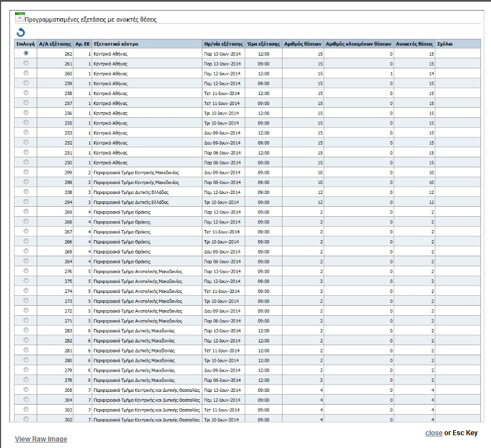Image resolution: width=491 pixels, height=448 pixels.
Task: Click the 'Ώρα εξέτασης' column header
Action: (264, 44)
